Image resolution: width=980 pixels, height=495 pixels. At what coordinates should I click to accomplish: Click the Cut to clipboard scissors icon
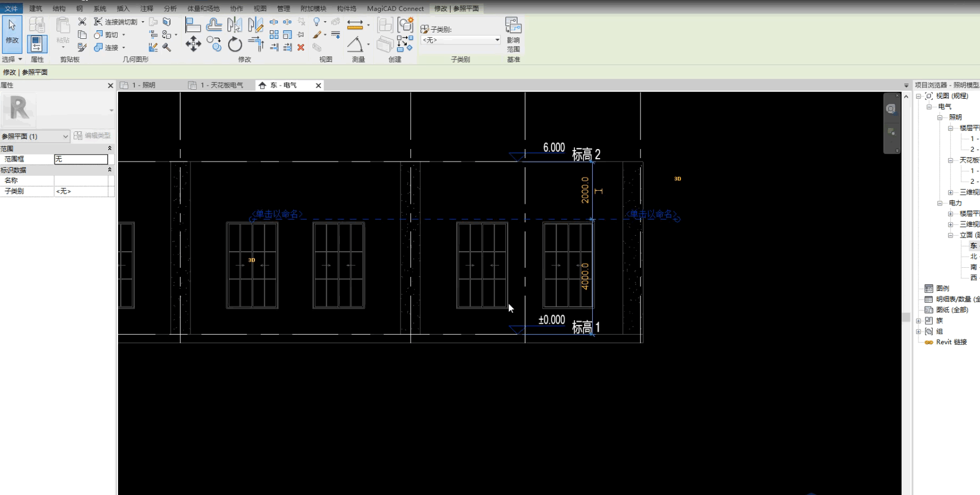pos(82,22)
